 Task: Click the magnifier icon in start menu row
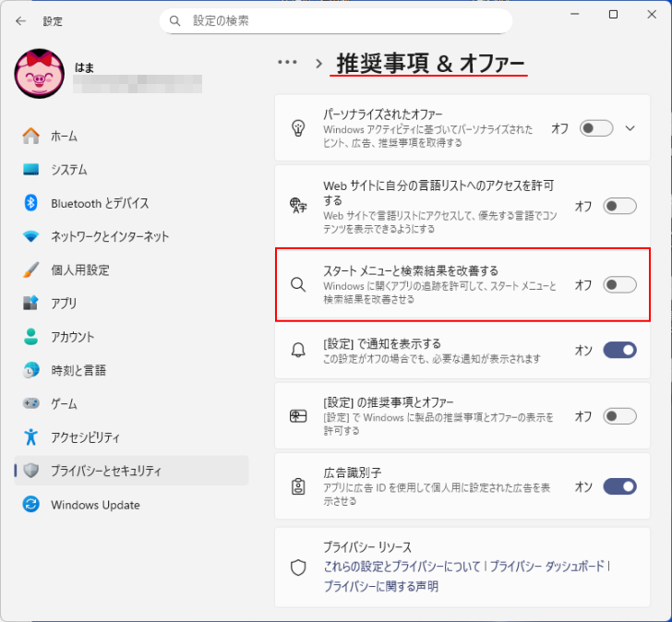[x=298, y=284]
